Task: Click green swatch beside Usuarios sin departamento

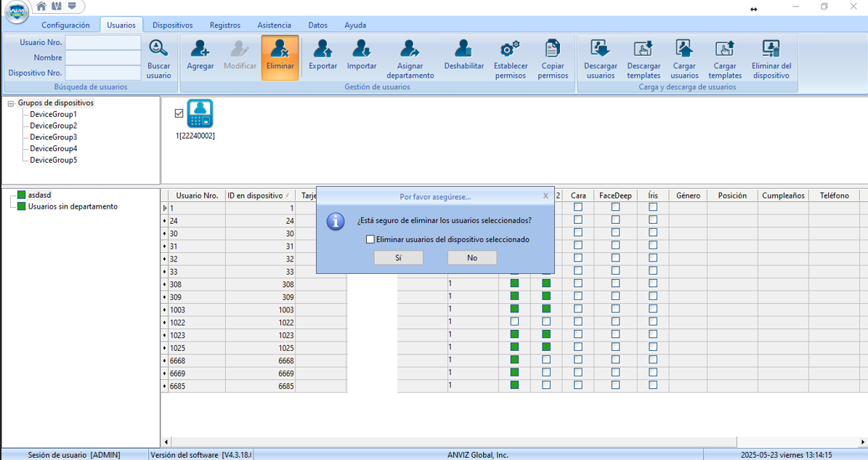Action: coord(22,206)
